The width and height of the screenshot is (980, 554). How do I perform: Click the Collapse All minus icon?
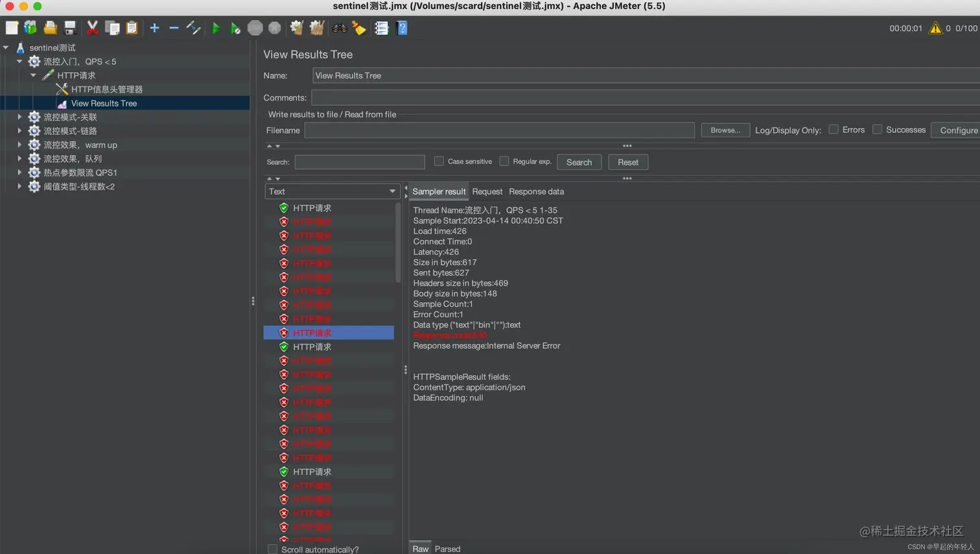(174, 28)
